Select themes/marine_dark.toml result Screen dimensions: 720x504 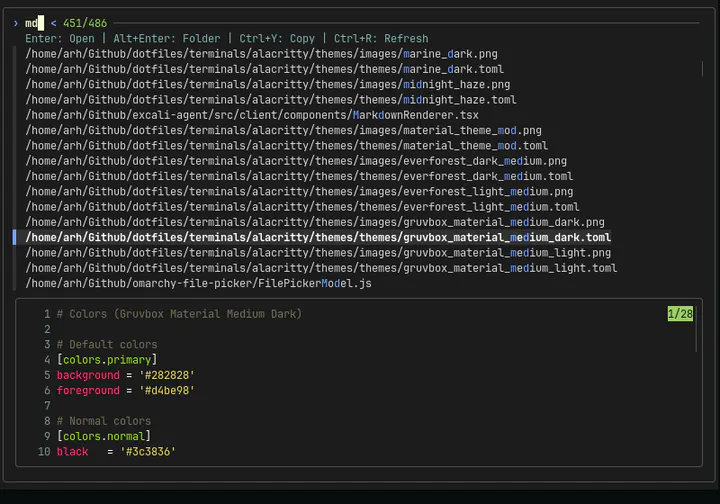264,69
